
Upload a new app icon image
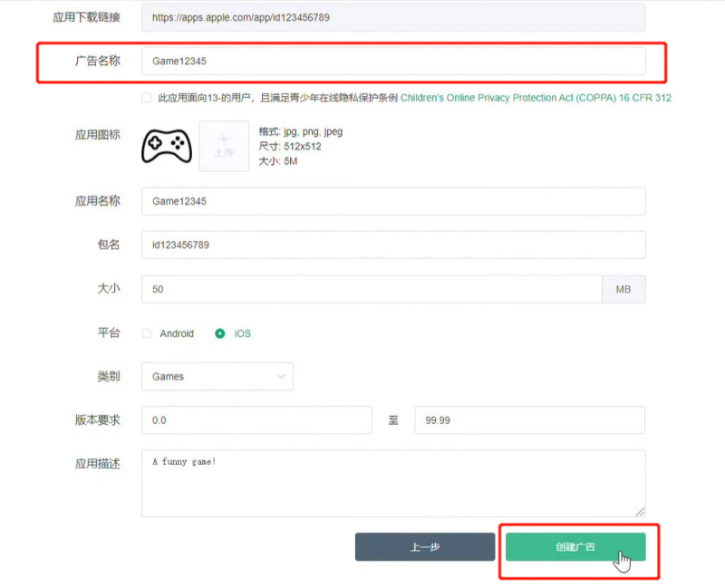click(x=224, y=146)
